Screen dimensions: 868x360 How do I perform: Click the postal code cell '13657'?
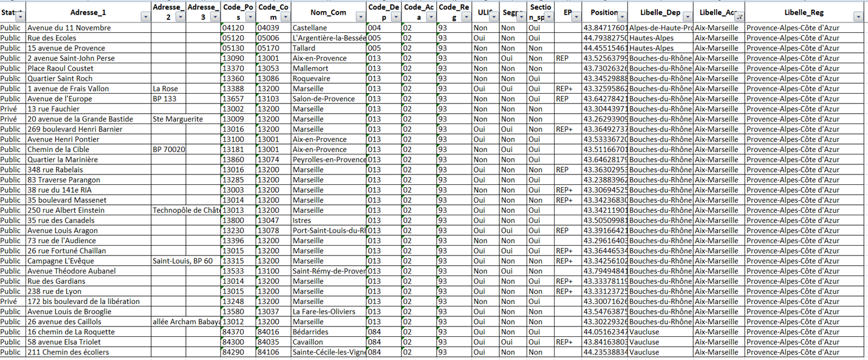238,99
